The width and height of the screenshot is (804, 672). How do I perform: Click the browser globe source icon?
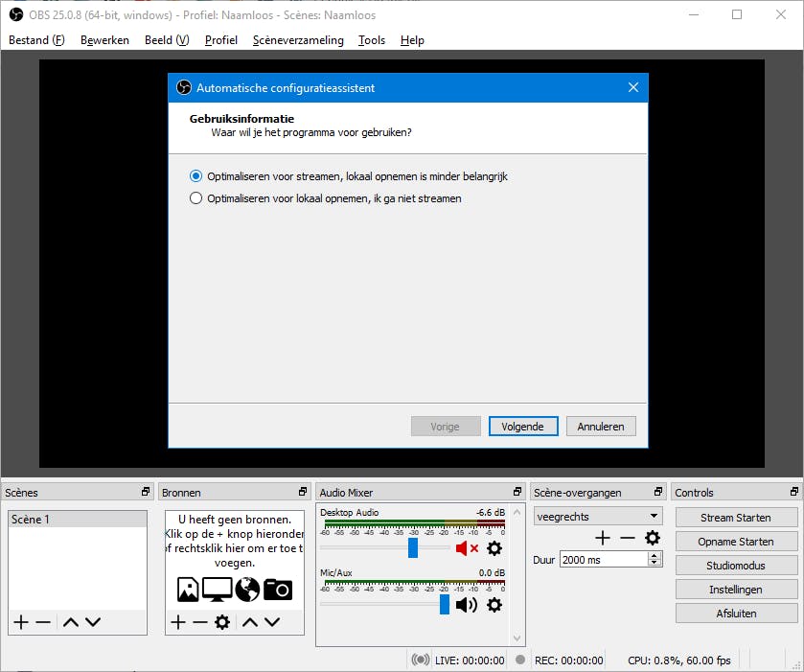coord(247,590)
